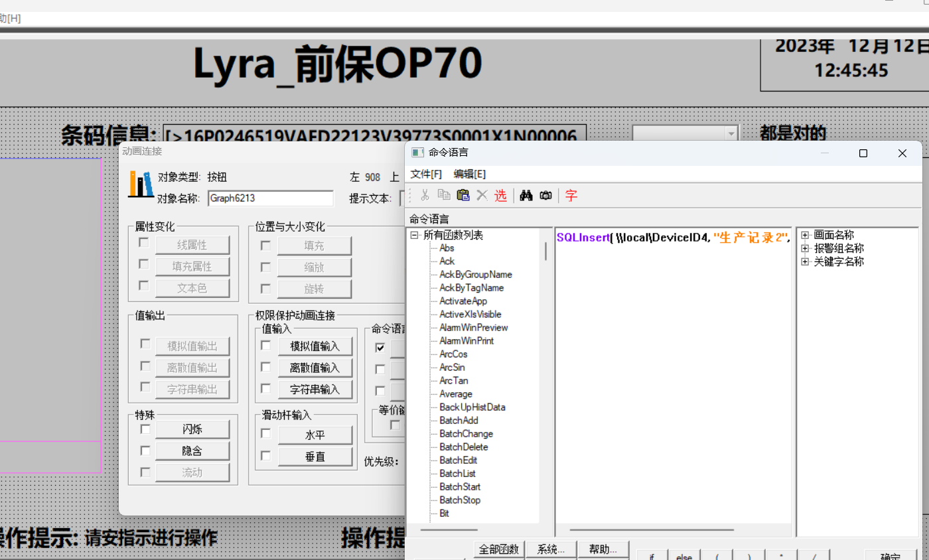Screen dimensions: 929x560
Task: Click the red 字 font icon
Action: click(x=571, y=195)
